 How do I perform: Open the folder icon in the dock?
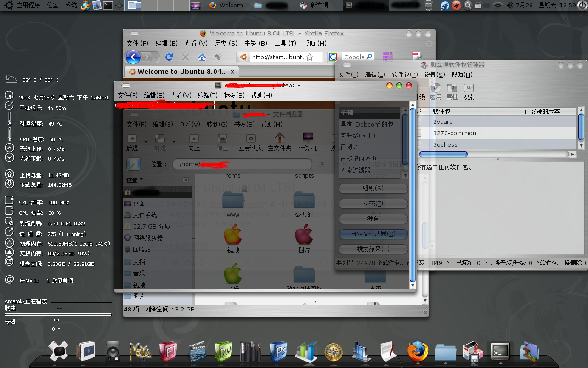point(445,352)
